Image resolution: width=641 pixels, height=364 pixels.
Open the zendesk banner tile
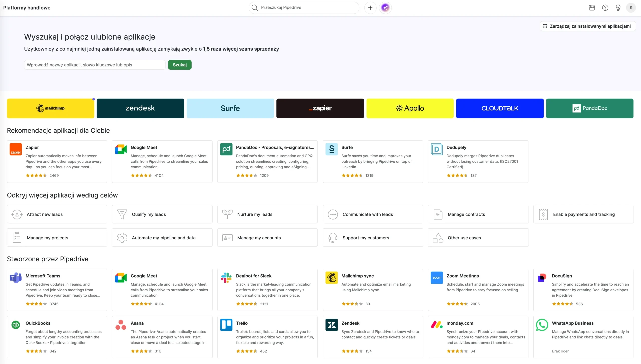[140, 108]
